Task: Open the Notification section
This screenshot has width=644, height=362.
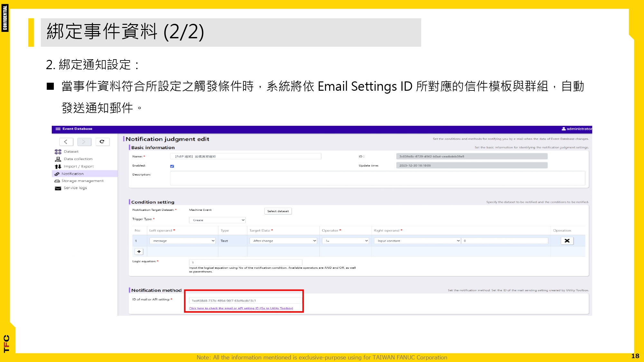Action: pyautogui.click(x=73, y=173)
